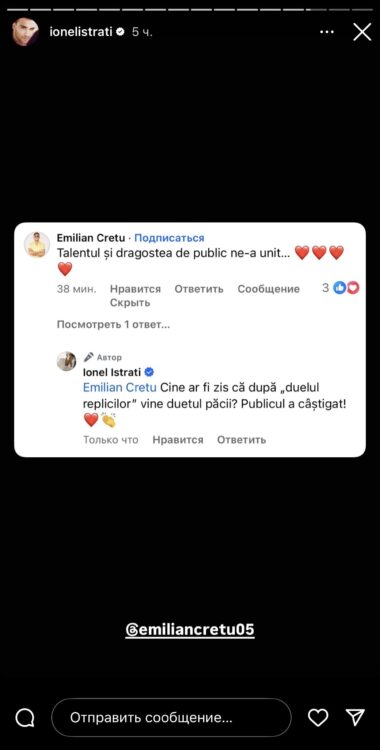Click the blue 'Emilian Cretu' mention in the reply
The width and height of the screenshot is (380, 750).
[120, 387]
